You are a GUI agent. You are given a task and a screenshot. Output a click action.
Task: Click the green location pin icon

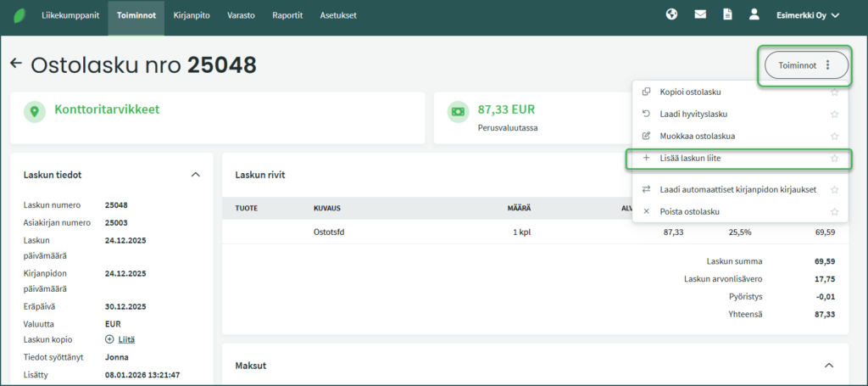(34, 111)
